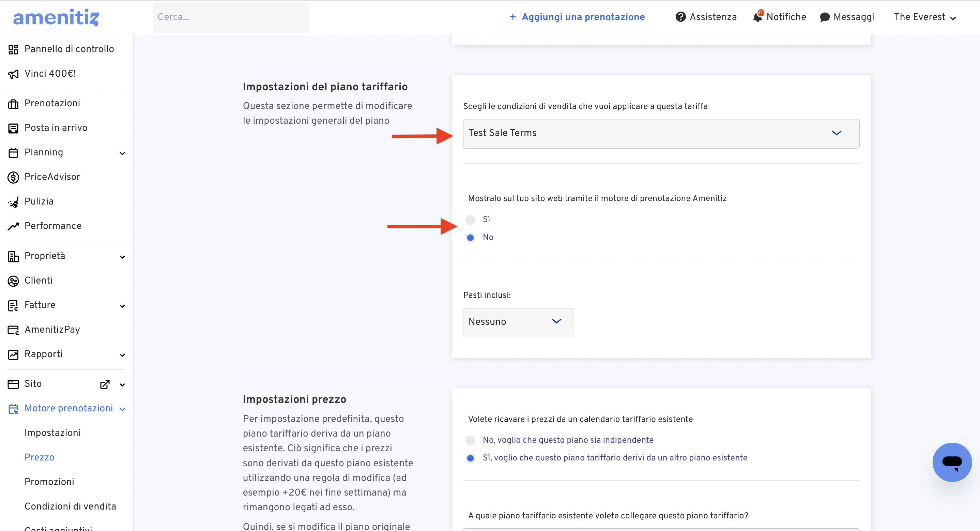Screen dimensions: 980x531
Task: Open the Pasti inclusi Nessuno dropdown
Action: click(x=518, y=322)
